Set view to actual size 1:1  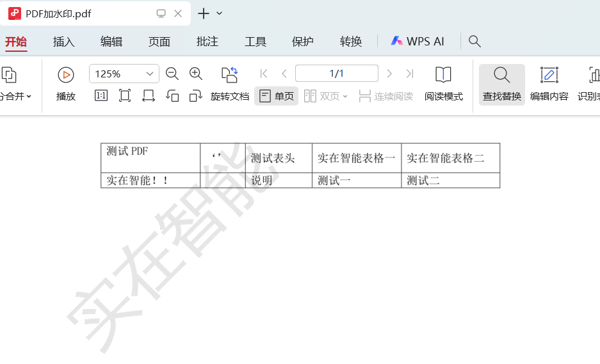[x=101, y=96]
